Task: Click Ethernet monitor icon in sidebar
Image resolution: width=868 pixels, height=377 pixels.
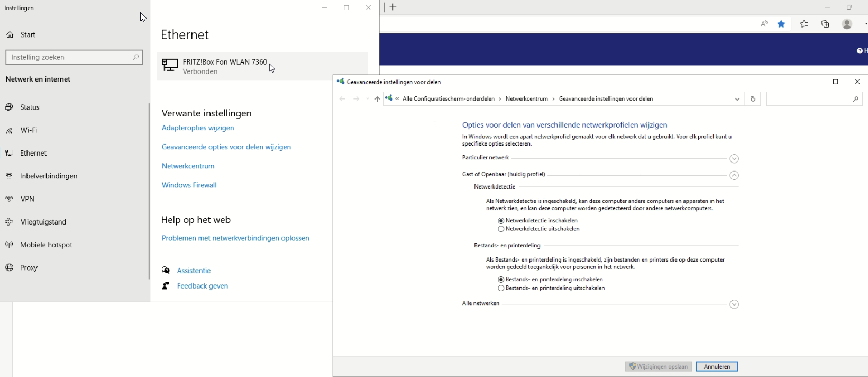Action: pos(9,153)
